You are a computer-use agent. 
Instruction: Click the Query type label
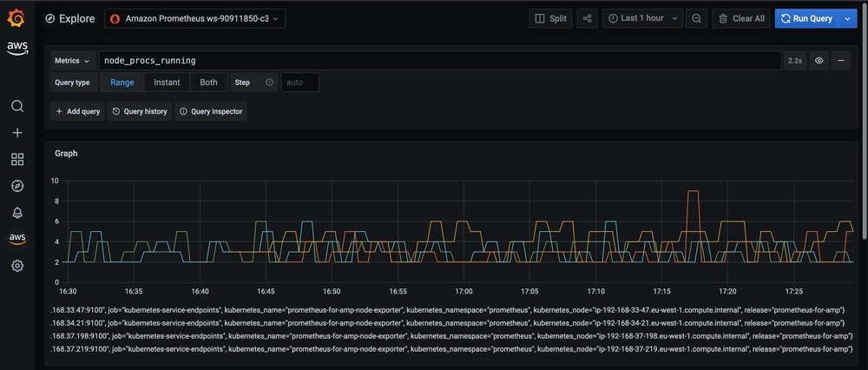(x=72, y=83)
